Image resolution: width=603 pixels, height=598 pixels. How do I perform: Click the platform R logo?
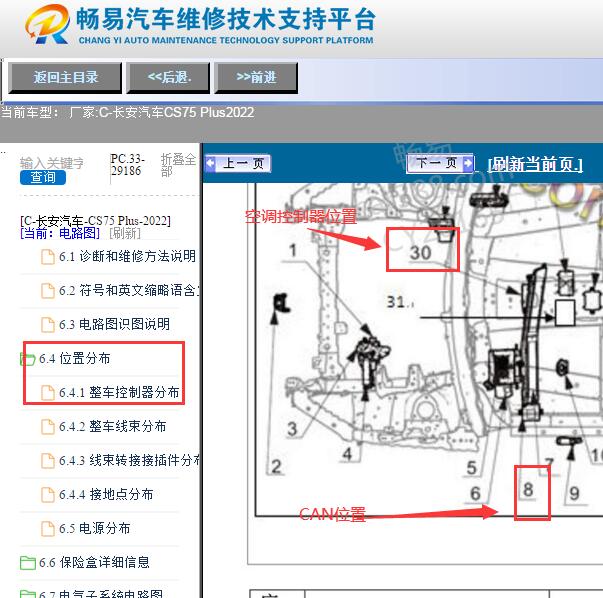click(x=47, y=24)
